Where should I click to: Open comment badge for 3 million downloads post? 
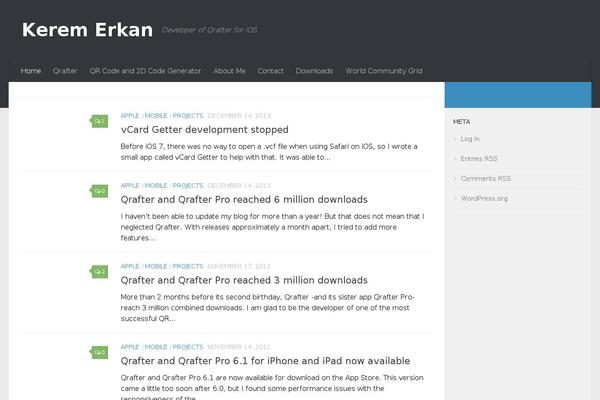99,272
